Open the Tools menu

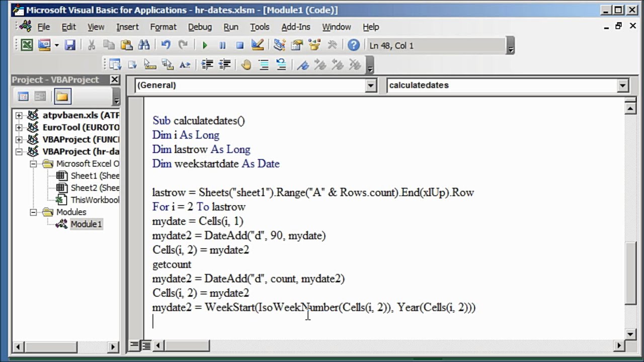pos(260,27)
